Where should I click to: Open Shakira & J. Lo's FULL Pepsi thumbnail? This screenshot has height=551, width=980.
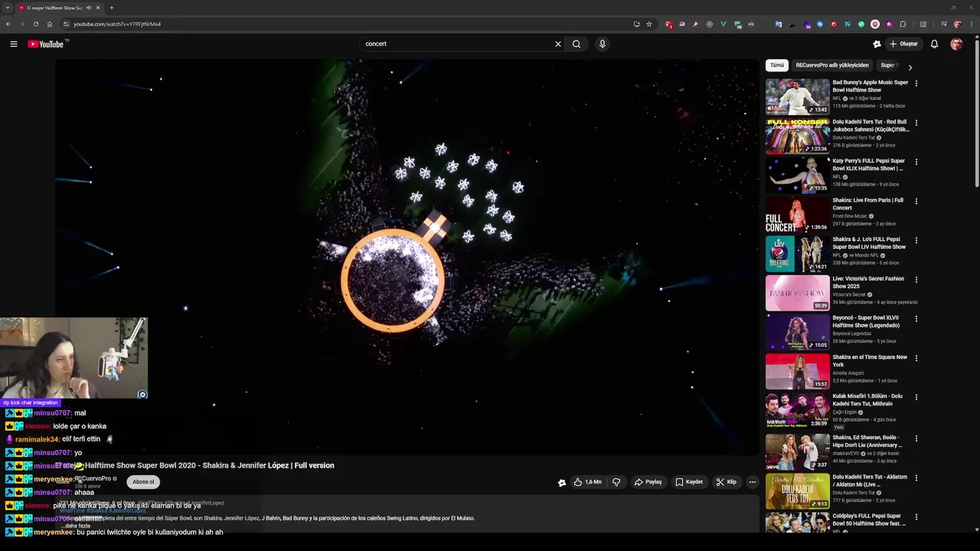point(798,253)
